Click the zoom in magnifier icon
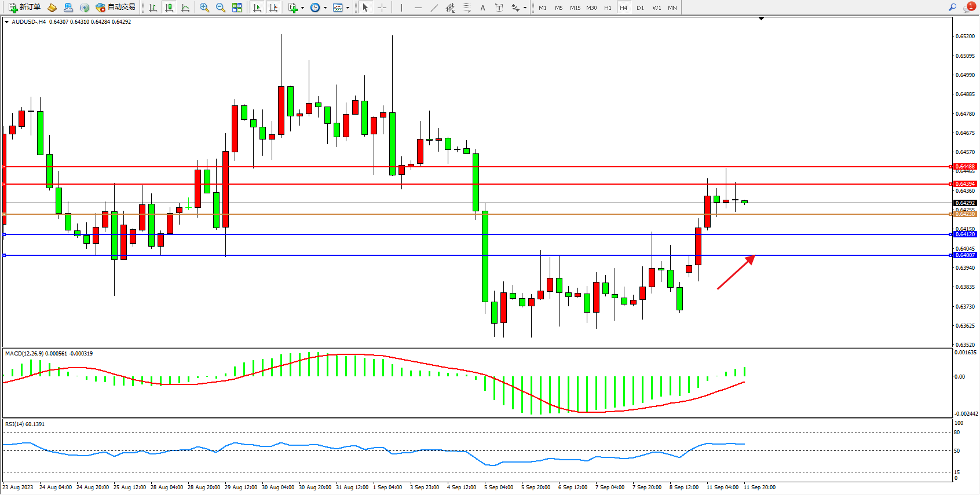980x495 pixels. [204, 8]
